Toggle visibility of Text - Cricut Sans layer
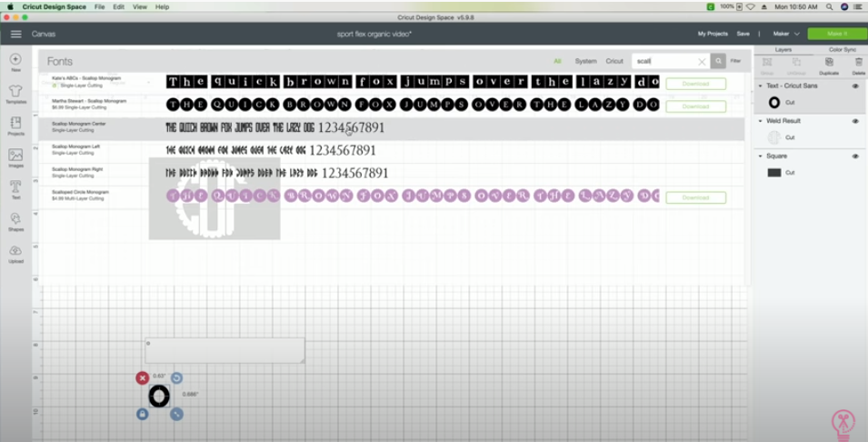Image resolution: width=868 pixels, height=442 pixels. (x=855, y=85)
